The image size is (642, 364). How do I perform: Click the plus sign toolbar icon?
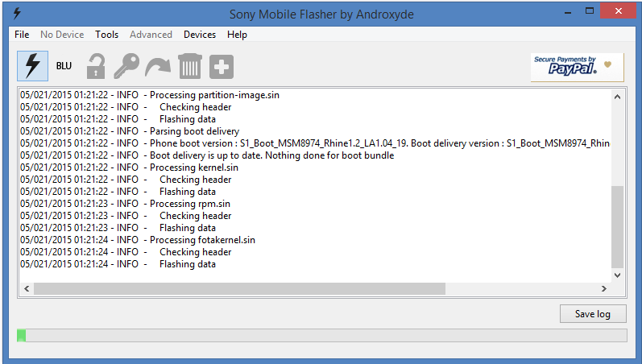pyautogui.click(x=222, y=66)
